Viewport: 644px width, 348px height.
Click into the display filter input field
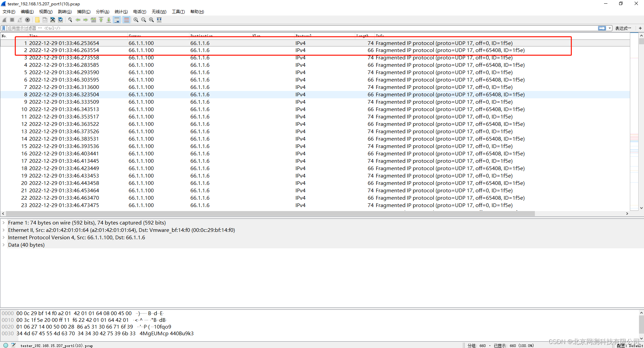(302, 28)
